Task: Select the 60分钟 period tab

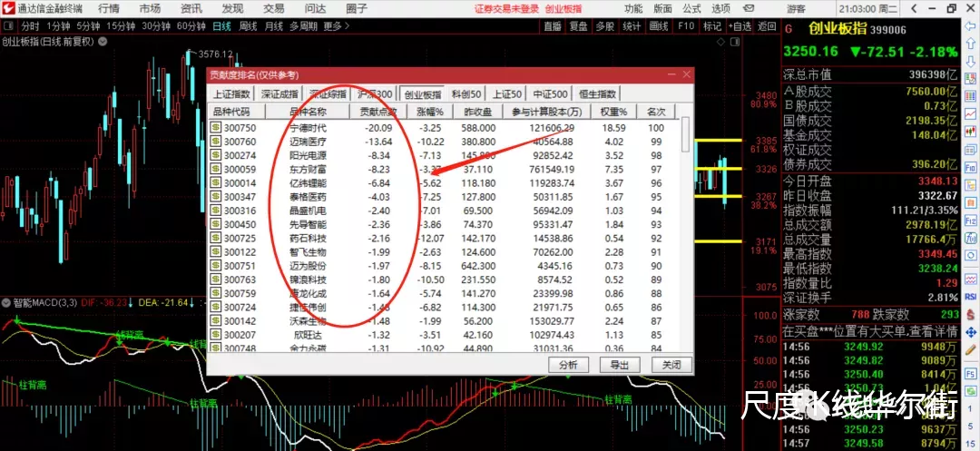Action: pyautogui.click(x=191, y=26)
